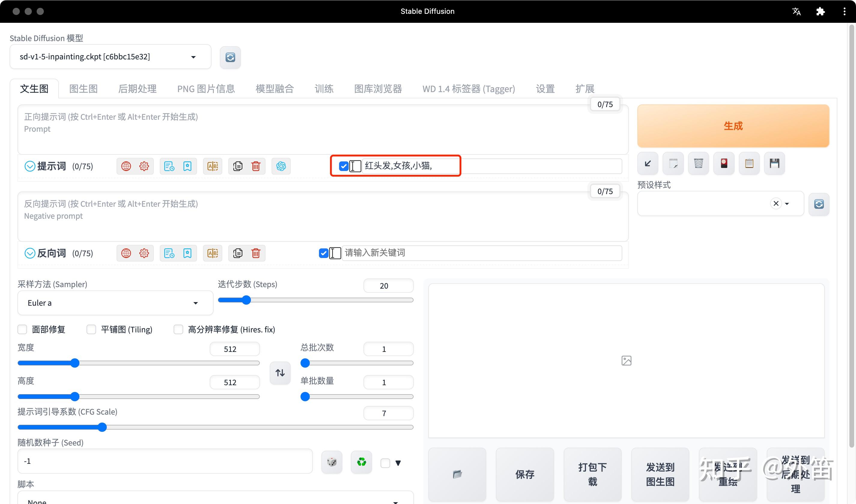Click the 迭代步数 (Steps) slider handle
This screenshot has height=504, width=856.
246,300
